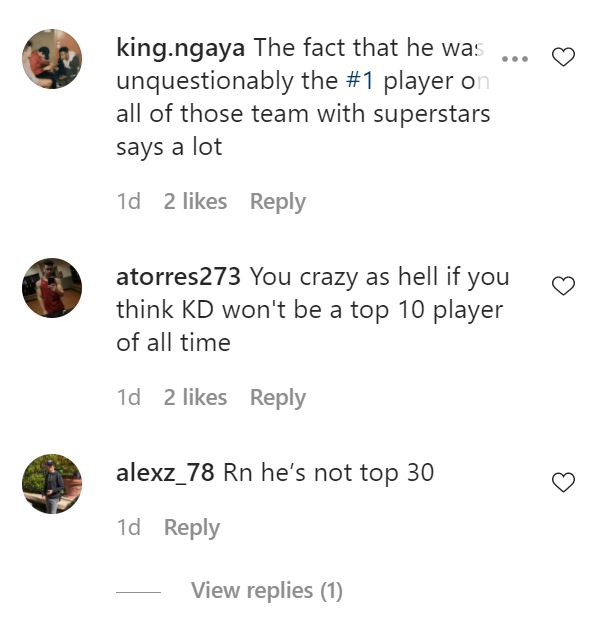Like king.ngaya's comment with heart icon

pos(563,57)
